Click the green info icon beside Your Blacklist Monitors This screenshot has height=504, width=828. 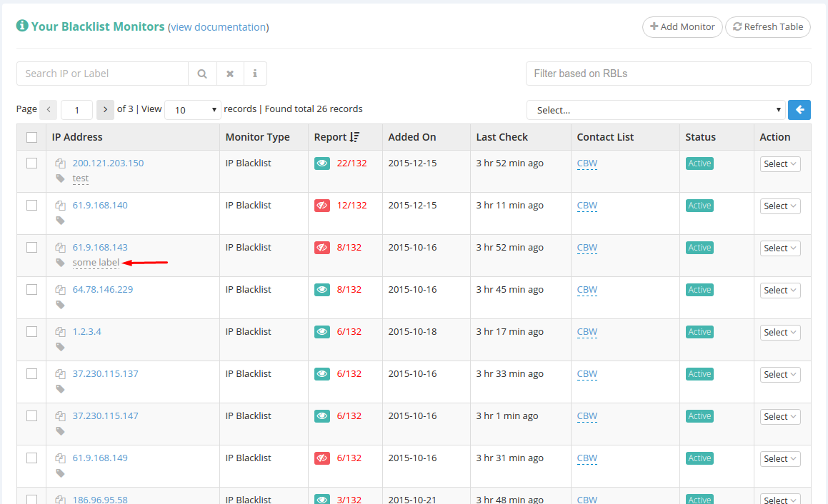coord(21,25)
